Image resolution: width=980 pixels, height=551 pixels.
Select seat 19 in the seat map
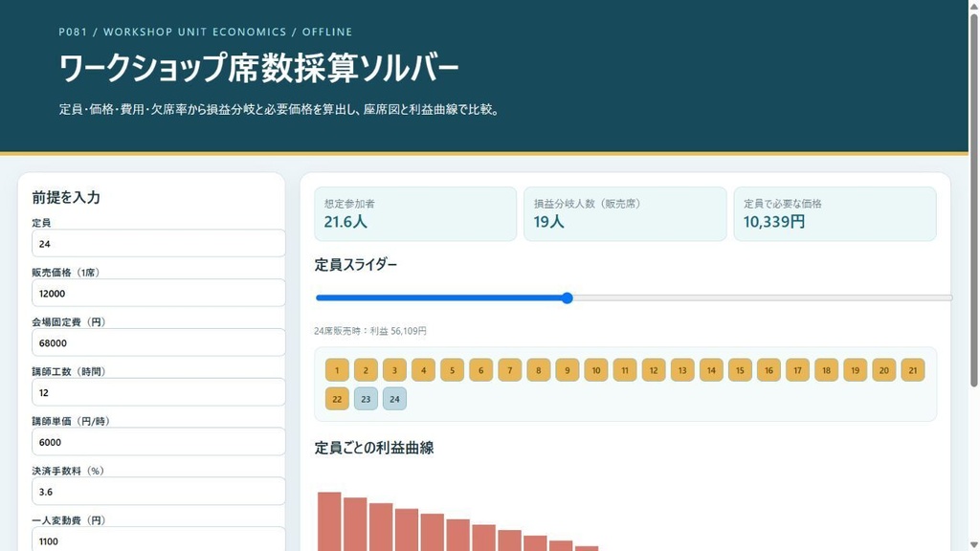[855, 370]
